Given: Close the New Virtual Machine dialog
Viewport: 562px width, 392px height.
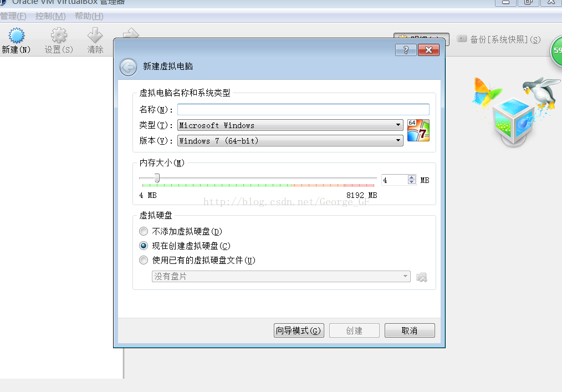Looking at the screenshot, I should click(428, 50).
